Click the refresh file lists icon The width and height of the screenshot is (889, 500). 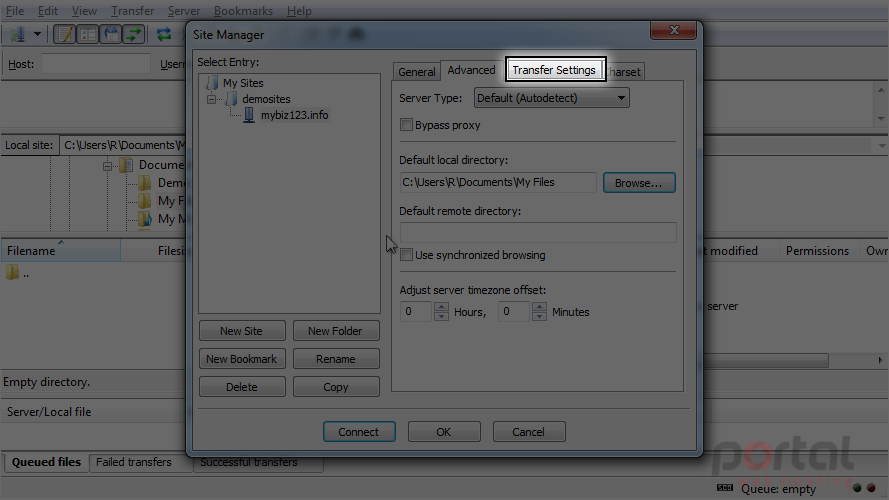tap(164, 35)
